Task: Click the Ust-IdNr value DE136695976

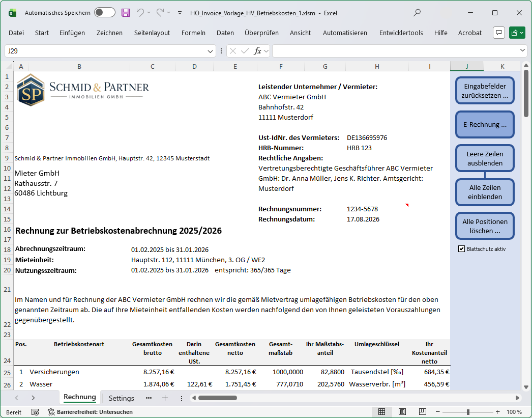Action: pyautogui.click(x=366, y=138)
